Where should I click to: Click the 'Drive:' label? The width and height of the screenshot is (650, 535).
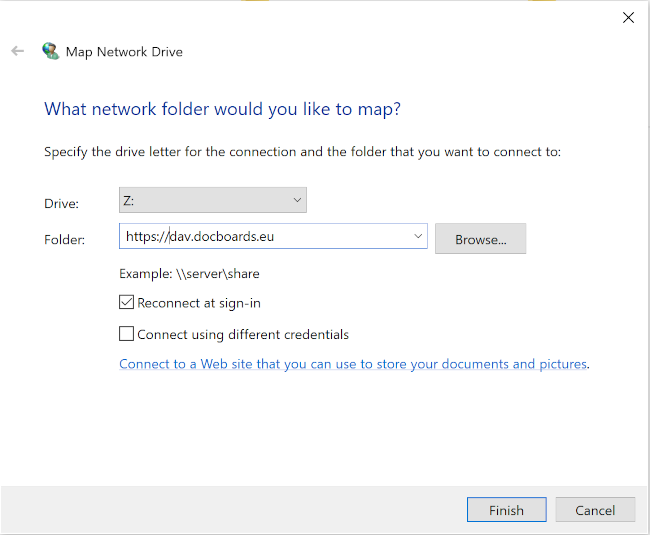point(61,203)
